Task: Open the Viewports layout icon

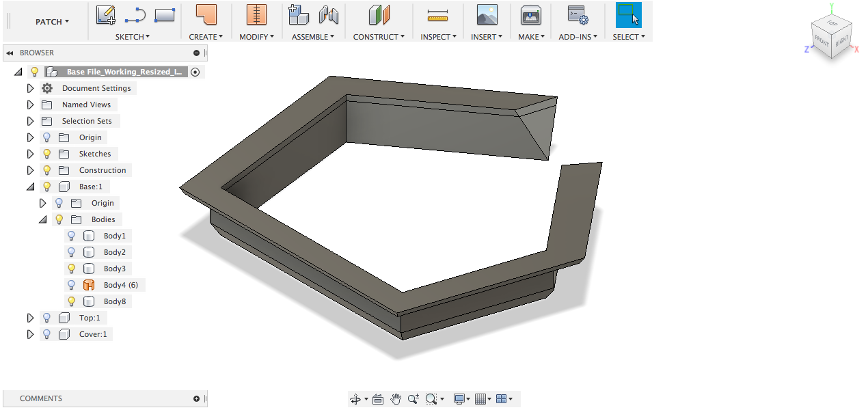Action: pyautogui.click(x=501, y=399)
